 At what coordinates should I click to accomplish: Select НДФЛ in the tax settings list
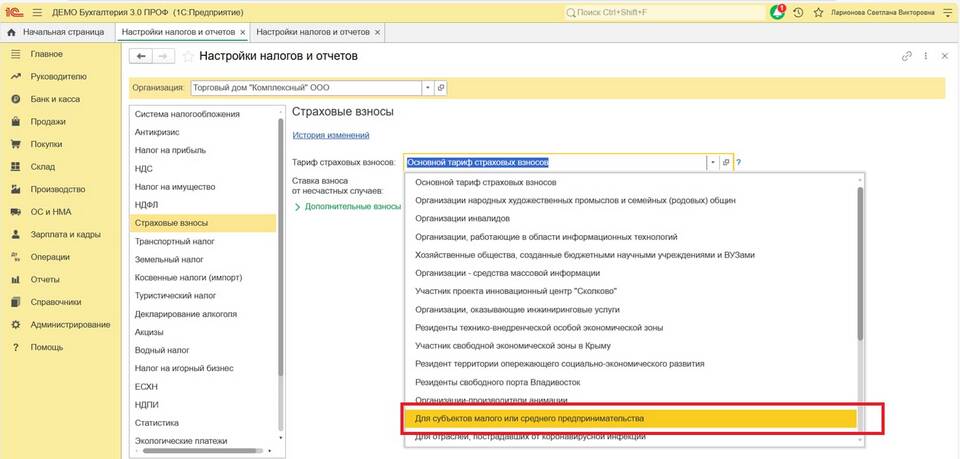tap(147, 205)
